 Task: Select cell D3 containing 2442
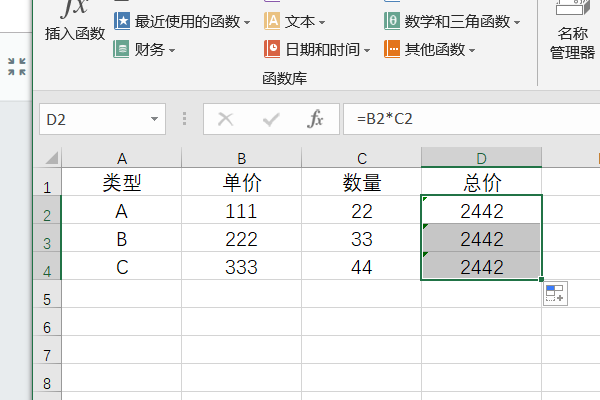tap(481, 240)
